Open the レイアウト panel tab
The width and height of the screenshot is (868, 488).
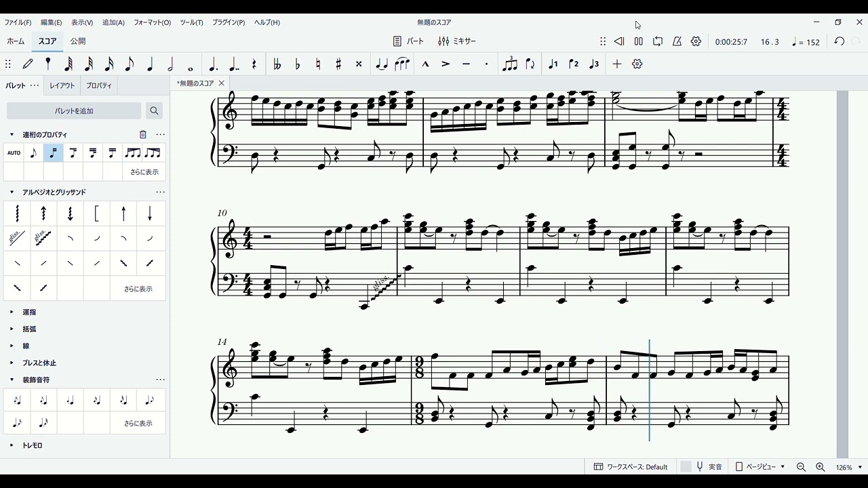pyautogui.click(x=62, y=85)
